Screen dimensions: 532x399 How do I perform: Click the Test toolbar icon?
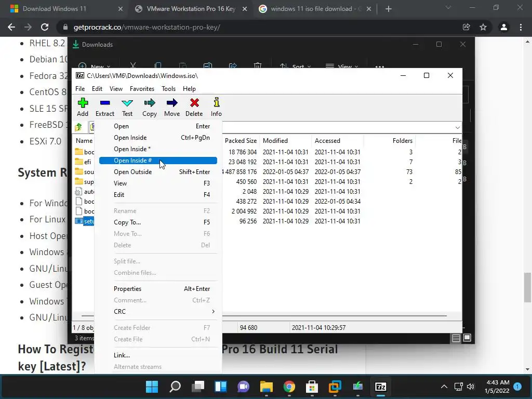tap(127, 107)
